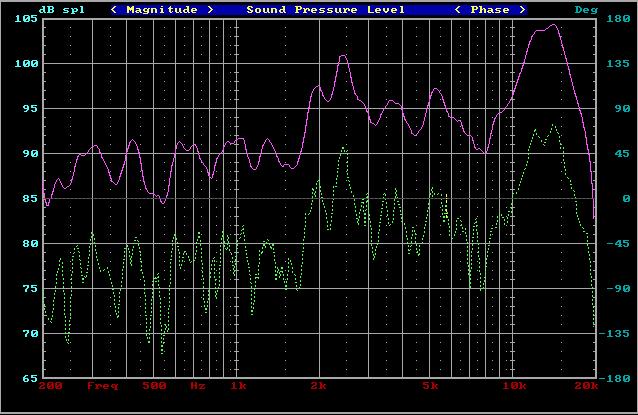The height and width of the screenshot is (415, 638).
Task: Click magenta magnitude curve peak near 15k
Action: tap(553, 25)
